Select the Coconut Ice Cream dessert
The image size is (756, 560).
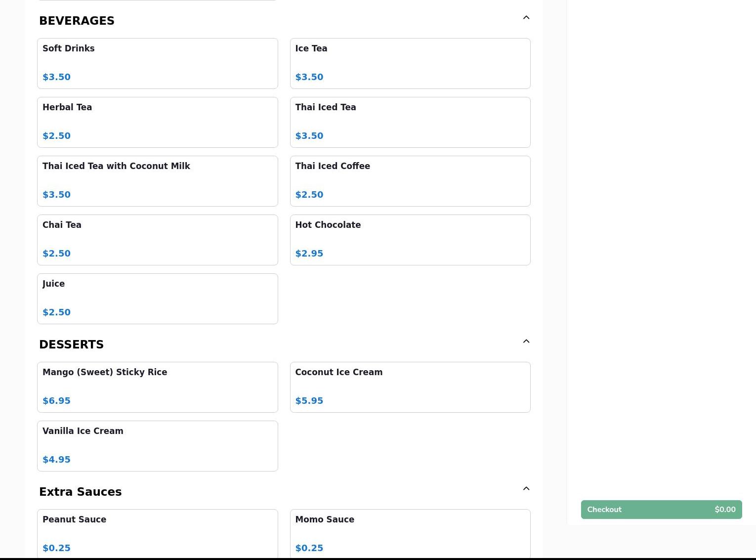[x=410, y=387]
